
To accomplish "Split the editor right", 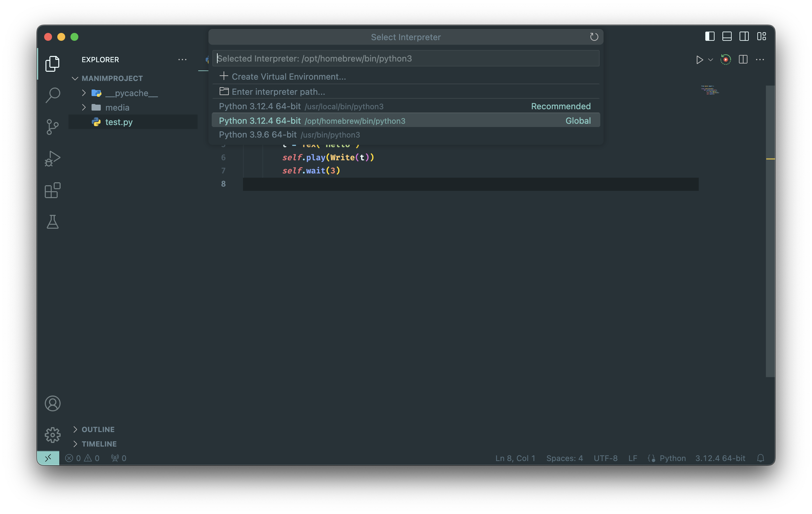I will 743,60.
